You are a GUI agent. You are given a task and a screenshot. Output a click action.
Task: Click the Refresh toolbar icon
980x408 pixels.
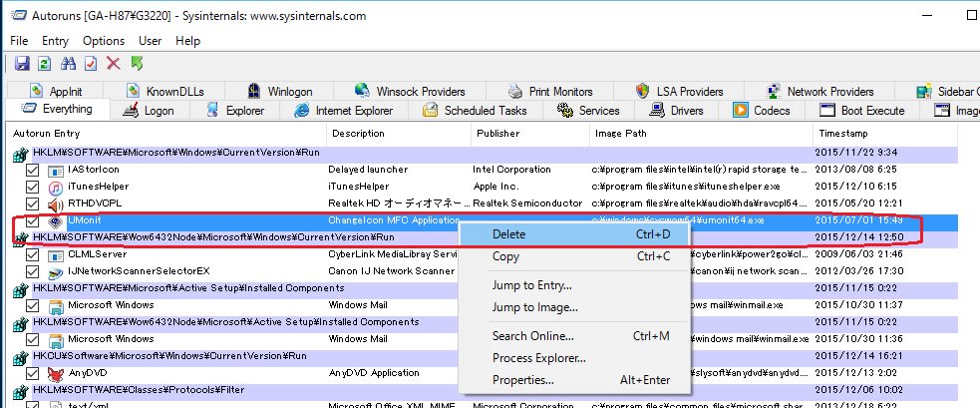click(x=45, y=63)
